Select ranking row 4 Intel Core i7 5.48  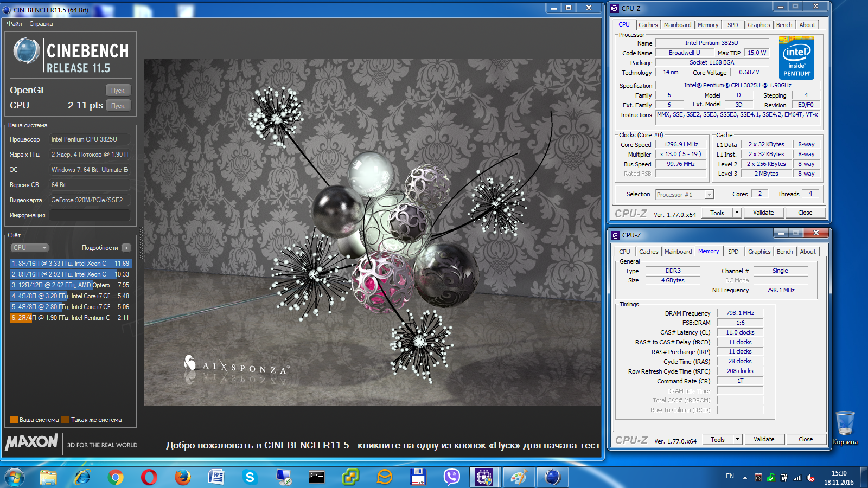pyautogui.click(x=71, y=296)
